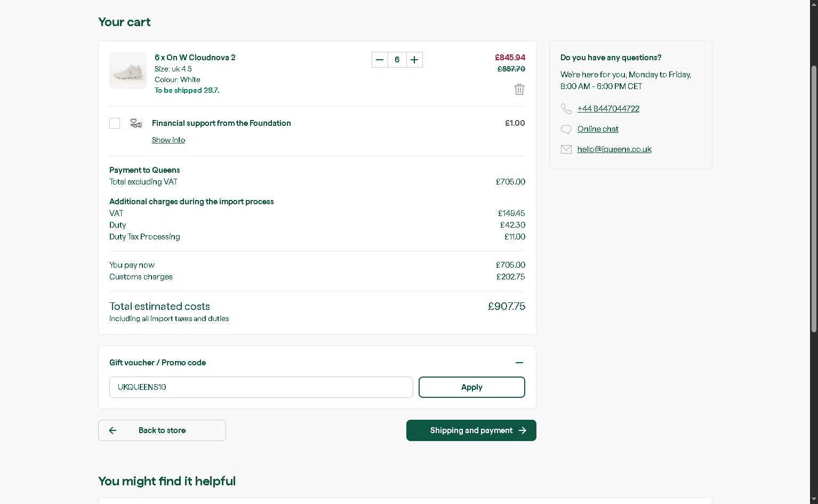This screenshot has height=504, width=818.
Task: Click the Foundation donation hand icon
Action: (x=136, y=123)
